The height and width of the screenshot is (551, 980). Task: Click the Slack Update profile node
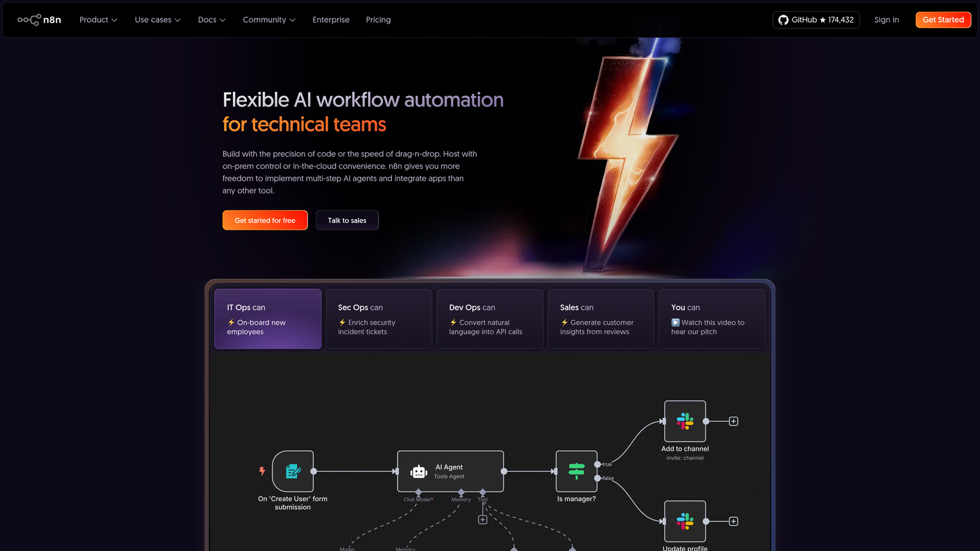tap(685, 521)
